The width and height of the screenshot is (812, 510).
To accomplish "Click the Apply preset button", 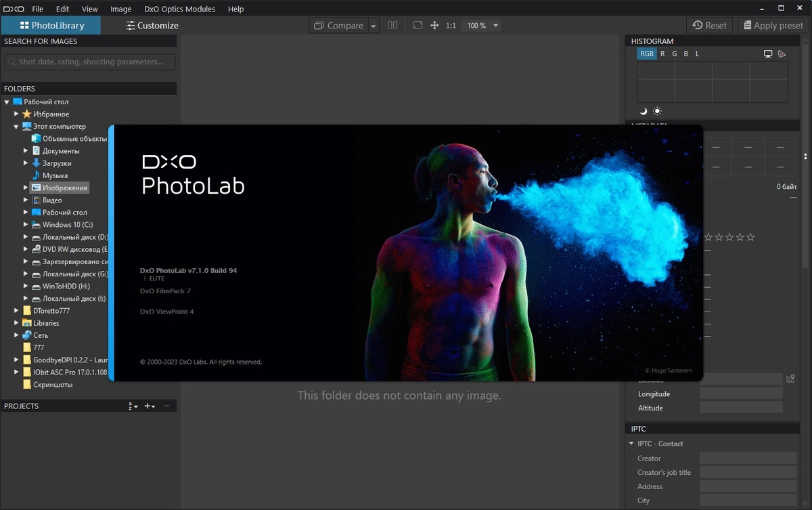I will tap(773, 26).
